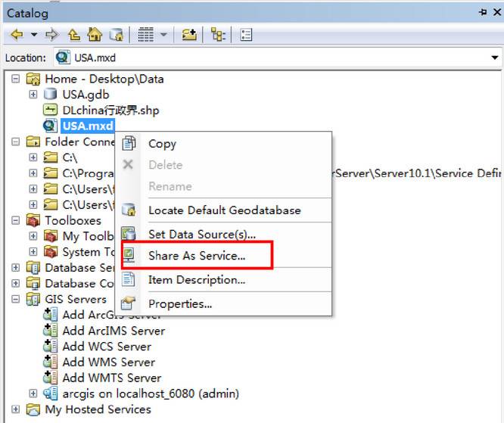Expand the My Hosted Services node

click(15, 409)
